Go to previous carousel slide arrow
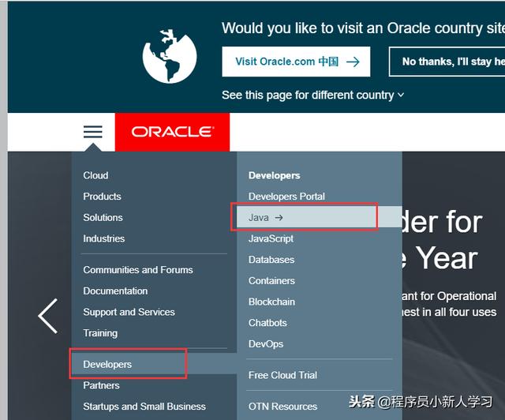 (x=48, y=316)
